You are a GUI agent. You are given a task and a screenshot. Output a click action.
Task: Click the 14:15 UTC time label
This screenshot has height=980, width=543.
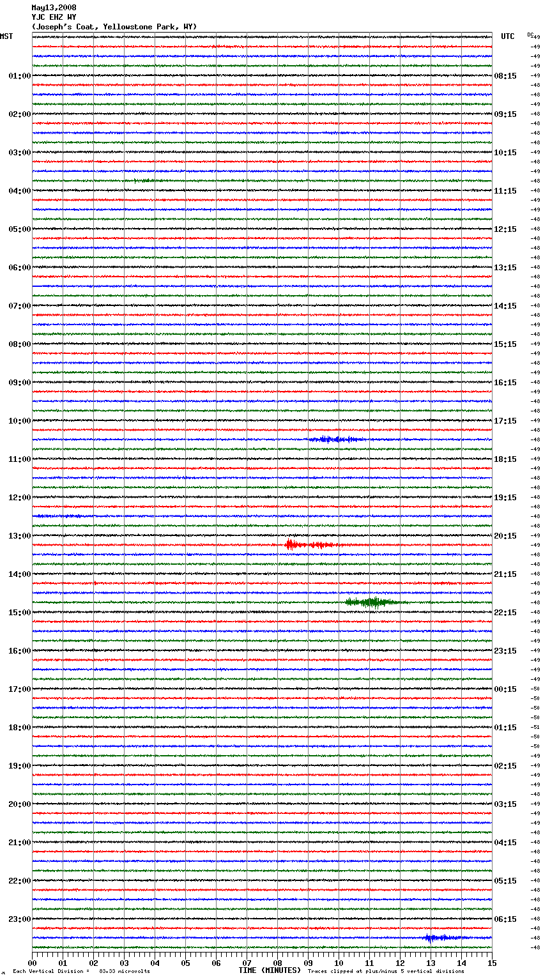[505, 306]
